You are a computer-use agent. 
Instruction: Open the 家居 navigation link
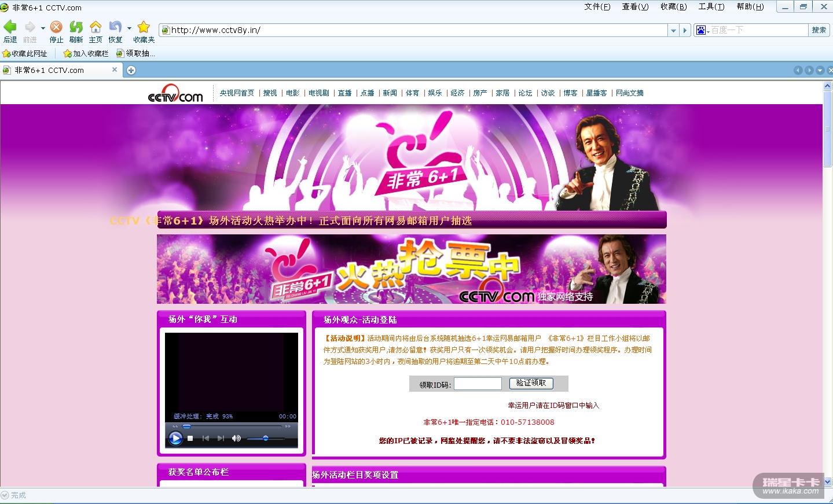coord(503,93)
